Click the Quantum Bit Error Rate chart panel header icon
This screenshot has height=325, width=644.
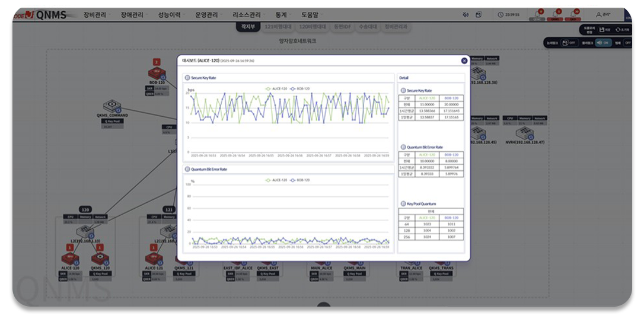click(187, 169)
